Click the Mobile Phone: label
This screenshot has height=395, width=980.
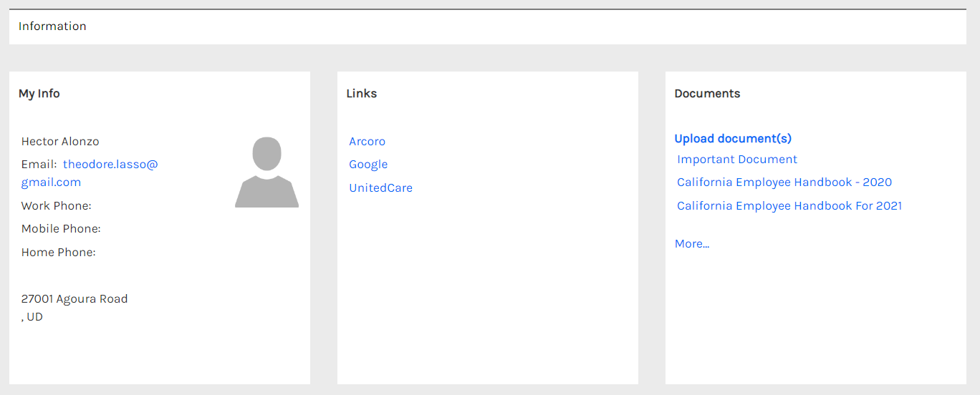coord(61,229)
